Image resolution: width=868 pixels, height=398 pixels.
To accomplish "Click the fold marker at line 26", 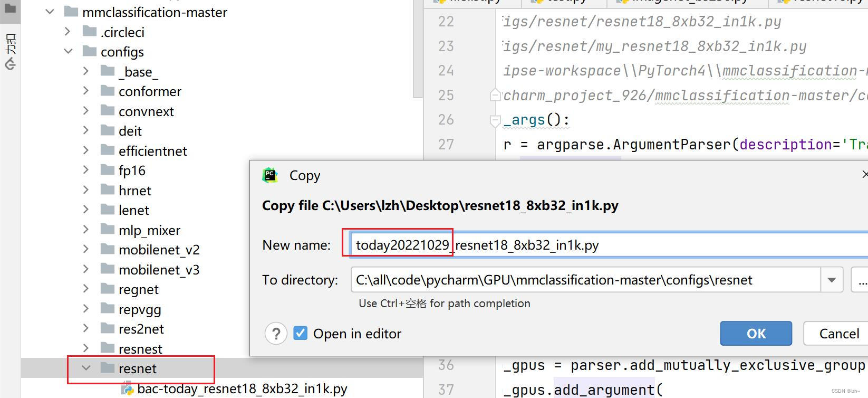I will point(495,120).
